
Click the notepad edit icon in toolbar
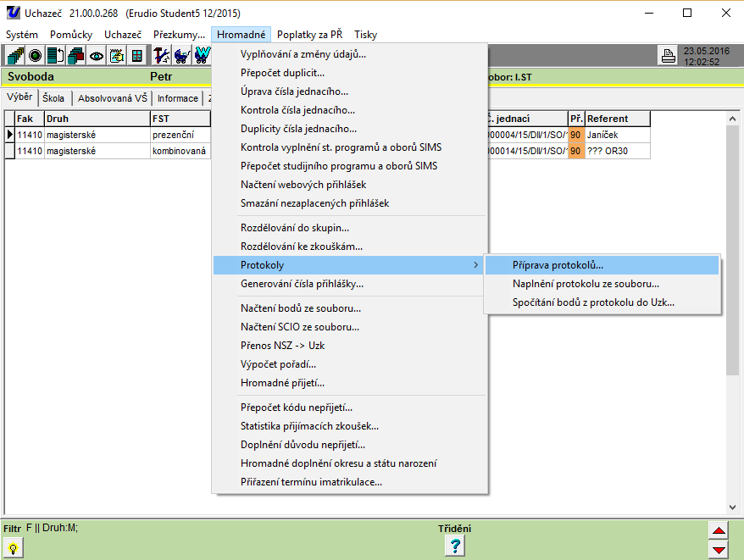pyautogui.click(x=117, y=56)
